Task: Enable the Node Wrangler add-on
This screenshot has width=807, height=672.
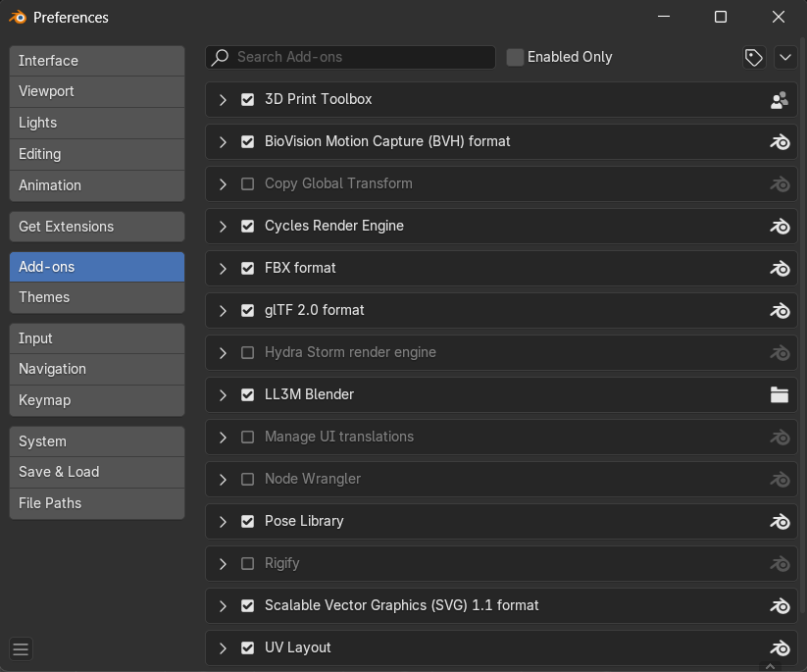Action: [x=247, y=479]
